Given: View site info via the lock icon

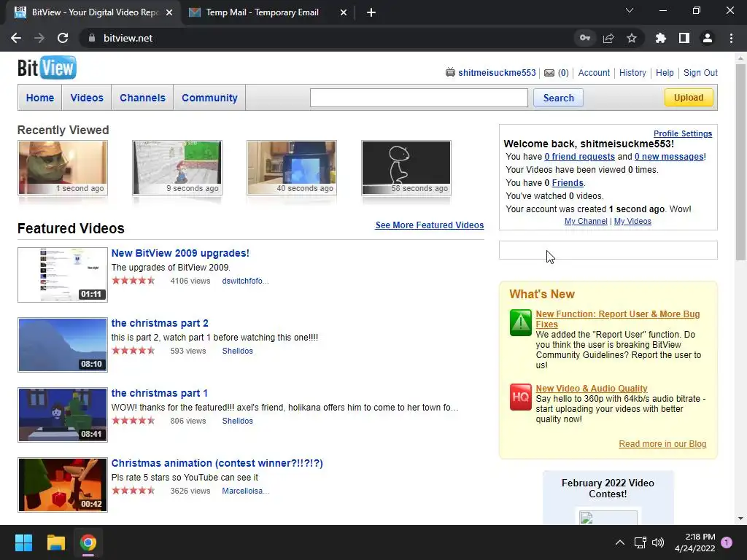Looking at the screenshot, I should [x=92, y=38].
